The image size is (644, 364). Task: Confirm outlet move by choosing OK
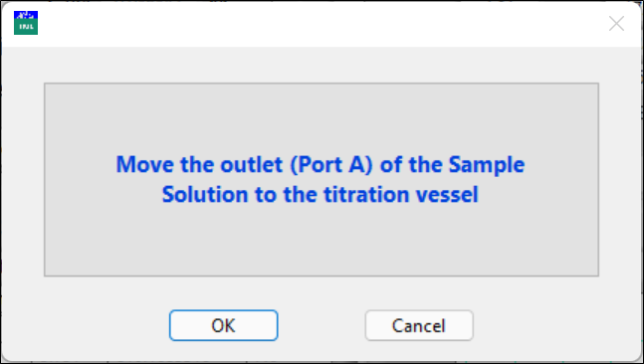click(x=223, y=325)
